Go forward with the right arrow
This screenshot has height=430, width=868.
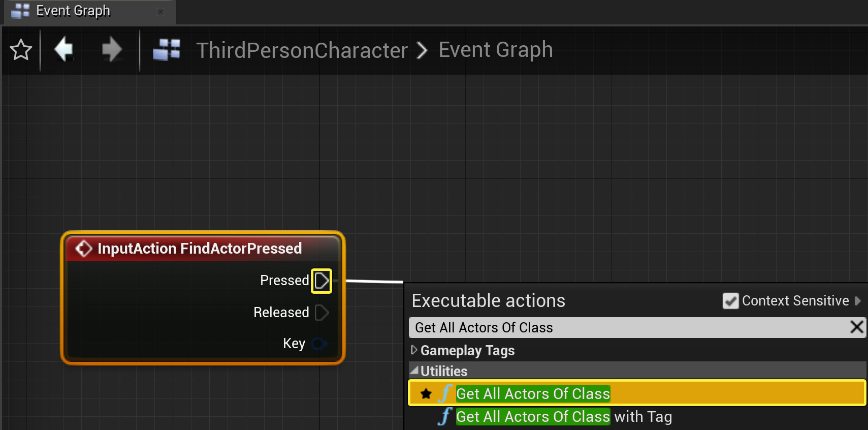112,49
